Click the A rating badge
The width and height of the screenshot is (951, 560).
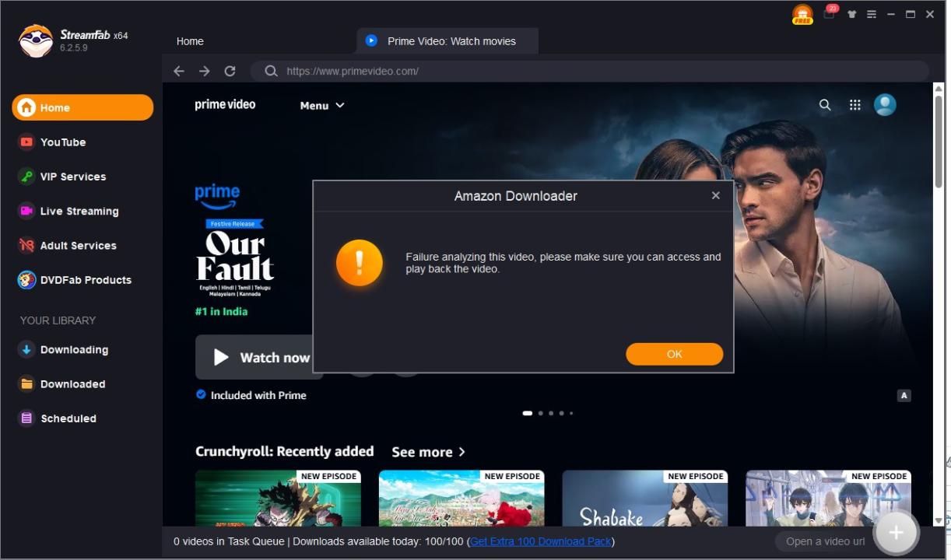(x=904, y=395)
